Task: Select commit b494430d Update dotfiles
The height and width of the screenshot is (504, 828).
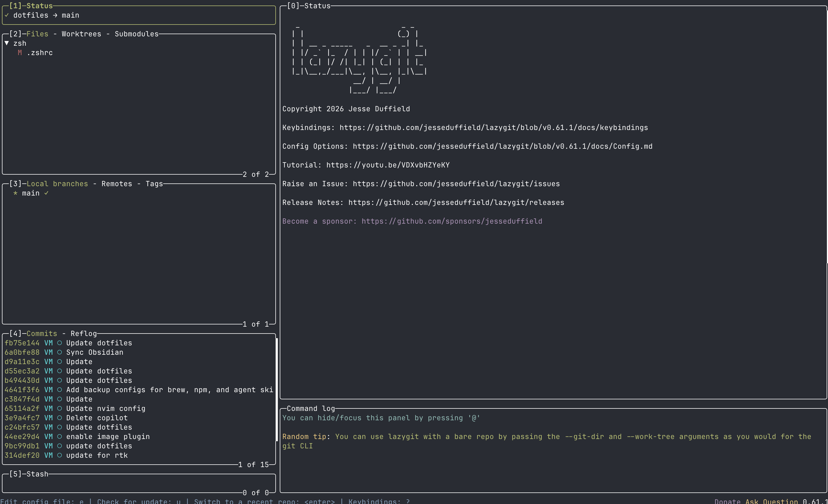Action: 139,380
